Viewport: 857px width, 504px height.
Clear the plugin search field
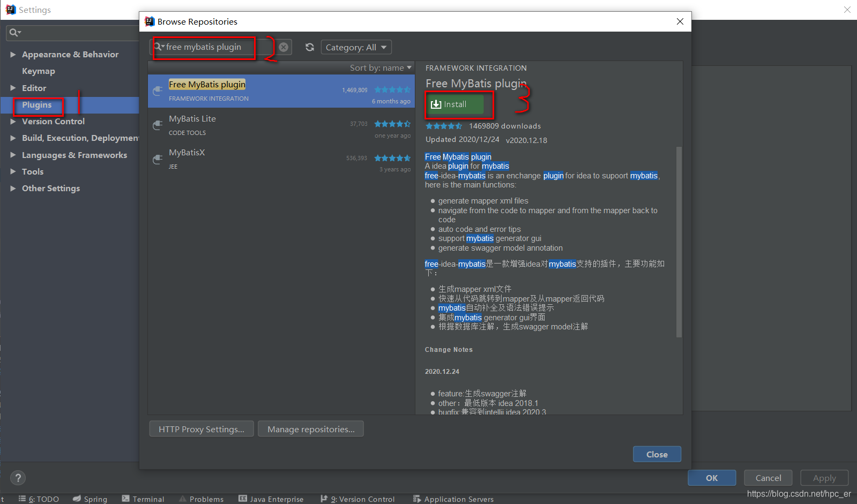point(284,47)
